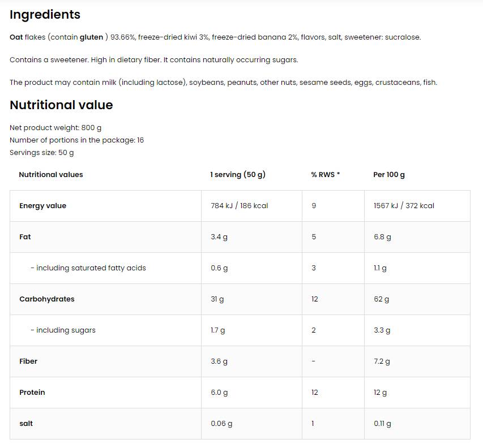Select the Net product weight line
The width and height of the screenshot is (483, 448).
55,128
